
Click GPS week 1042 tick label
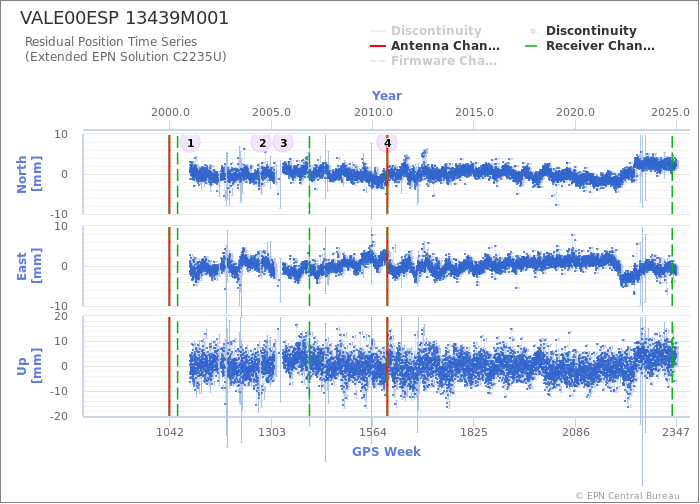(x=170, y=432)
